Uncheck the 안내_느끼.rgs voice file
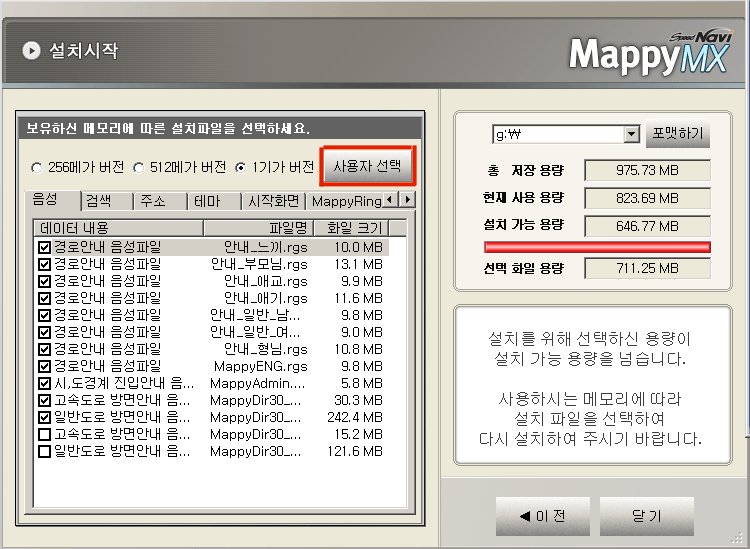Image resolution: width=750 pixels, height=549 pixels. (x=44, y=247)
